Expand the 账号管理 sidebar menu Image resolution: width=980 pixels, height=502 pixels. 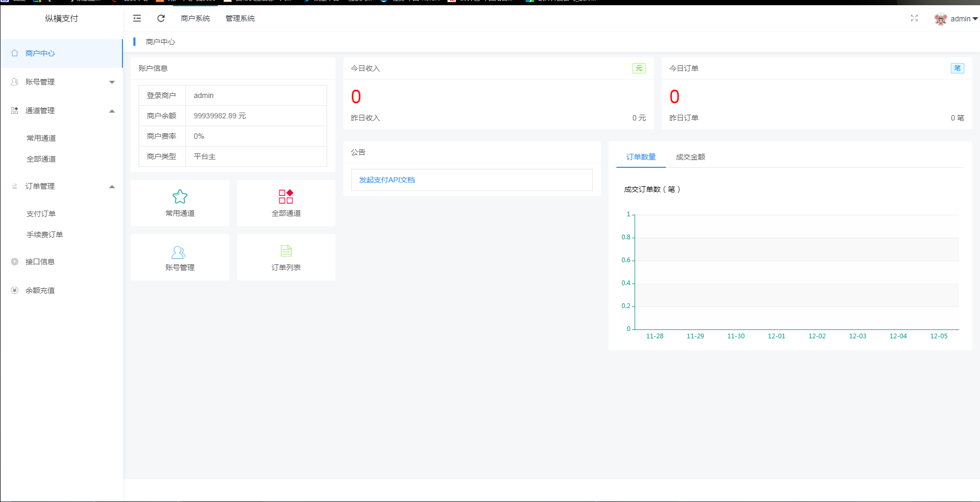tap(61, 82)
